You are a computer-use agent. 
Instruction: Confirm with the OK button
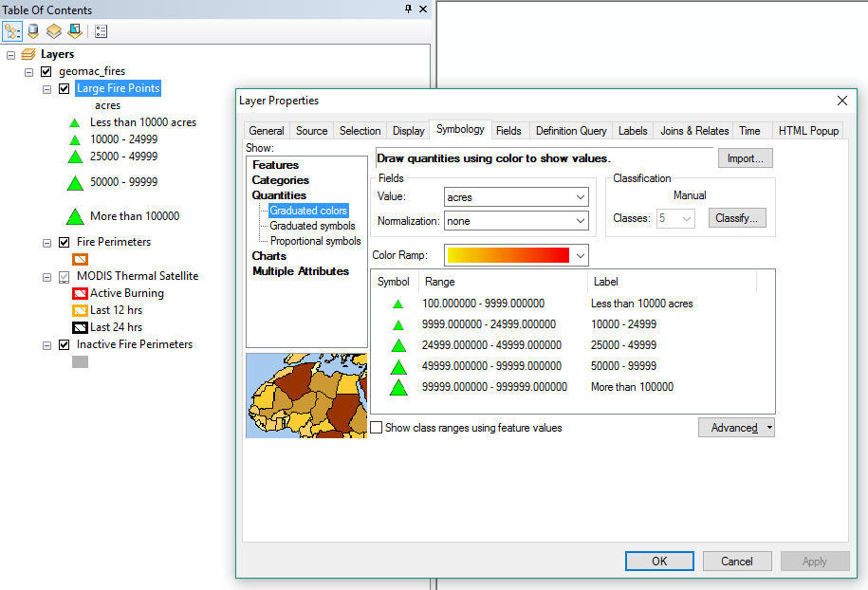[659, 562]
